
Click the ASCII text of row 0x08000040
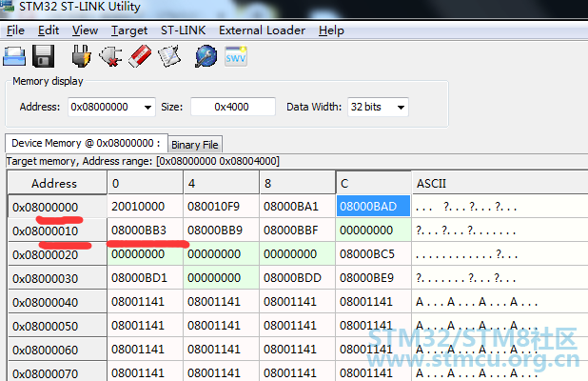[x=477, y=302]
